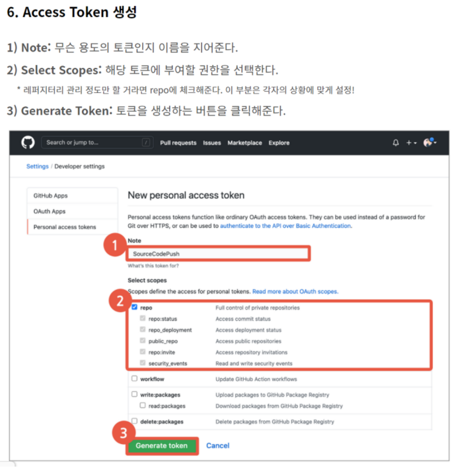Select Personal access tokens in the sidebar
465x476 pixels.
pos(65,226)
